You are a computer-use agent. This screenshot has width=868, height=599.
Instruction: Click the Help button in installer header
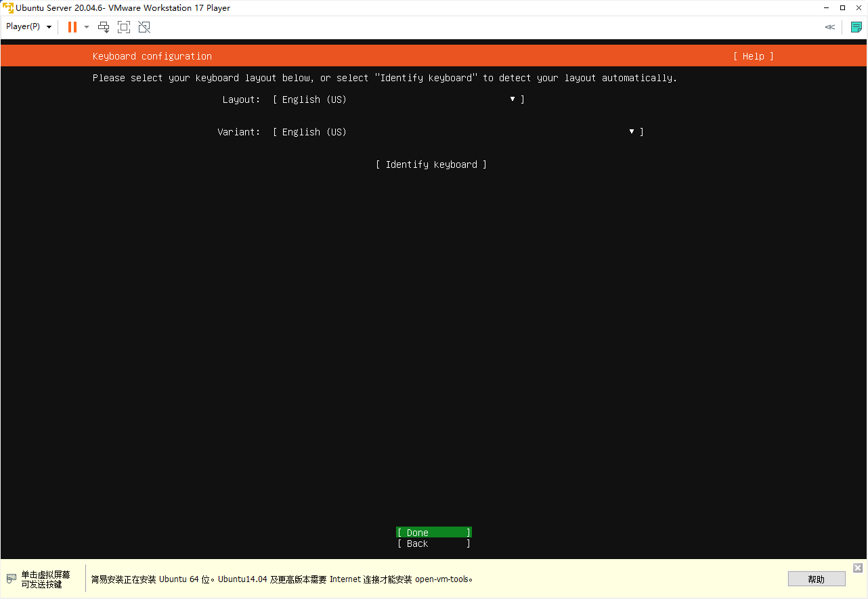[753, 56]
